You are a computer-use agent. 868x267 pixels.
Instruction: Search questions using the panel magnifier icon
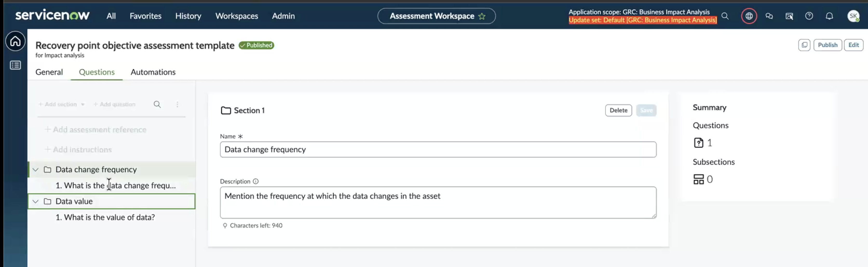[157, 104]
